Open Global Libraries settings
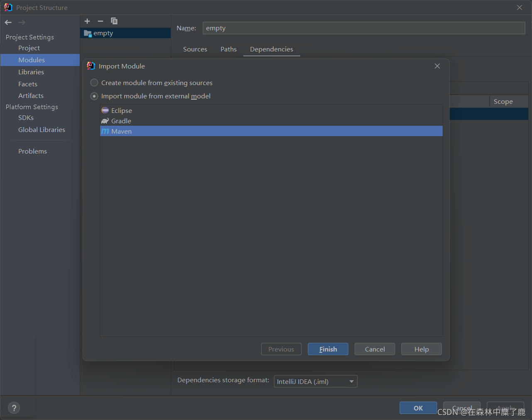 coord(40,129)
